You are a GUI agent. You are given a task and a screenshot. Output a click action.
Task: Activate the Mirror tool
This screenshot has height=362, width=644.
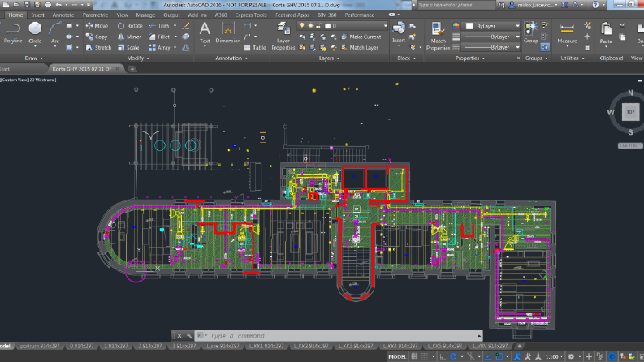[x=129, y=37]
